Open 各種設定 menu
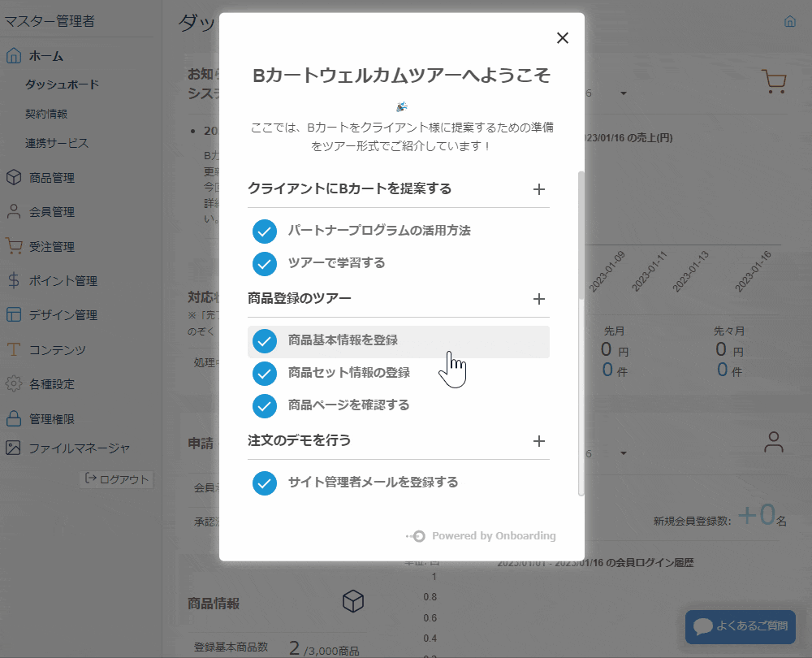812x658 pixels. (x=52, y=384)
